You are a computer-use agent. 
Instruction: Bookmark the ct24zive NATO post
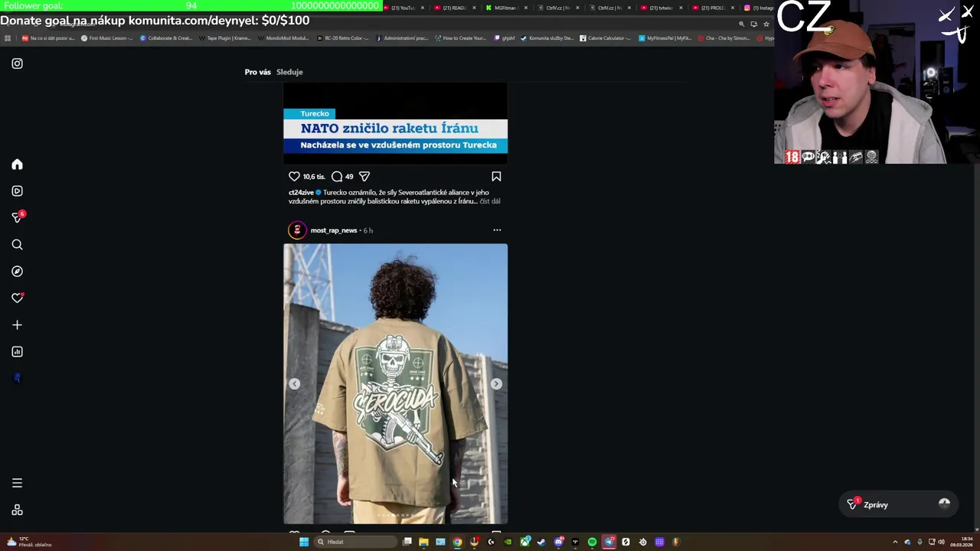tap(496, 177)
